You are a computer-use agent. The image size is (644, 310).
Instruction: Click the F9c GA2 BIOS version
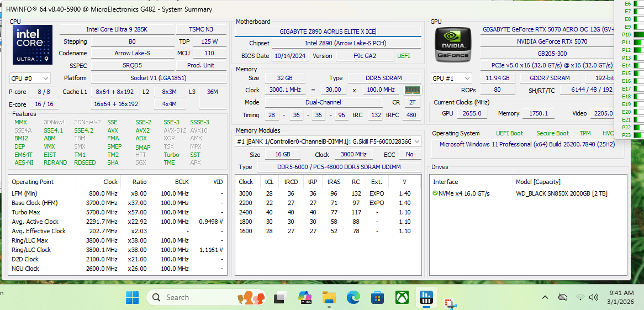point(365,56)
